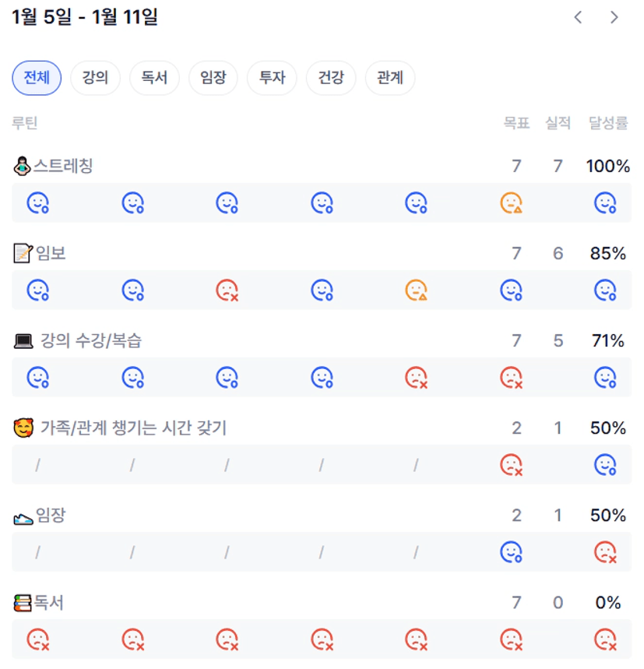Select the 전체 filter tab

pos(37,78)
